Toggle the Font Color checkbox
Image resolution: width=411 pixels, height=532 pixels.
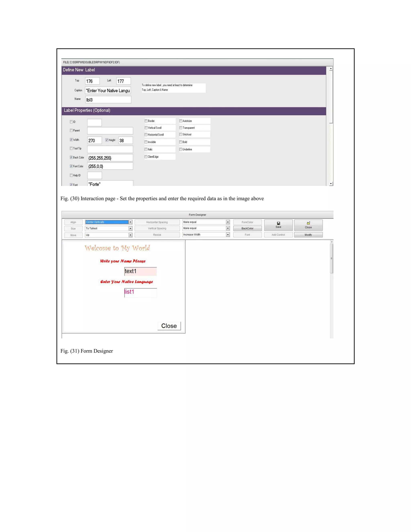pyautogui.click(x=71, y=166)
